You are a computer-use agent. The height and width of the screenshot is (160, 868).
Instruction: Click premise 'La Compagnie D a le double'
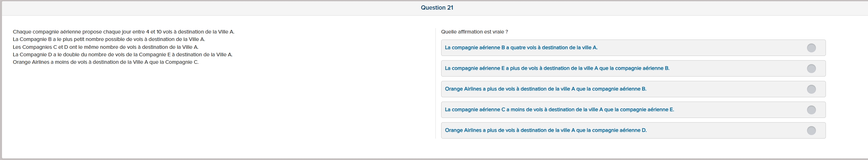pos(122,55)
